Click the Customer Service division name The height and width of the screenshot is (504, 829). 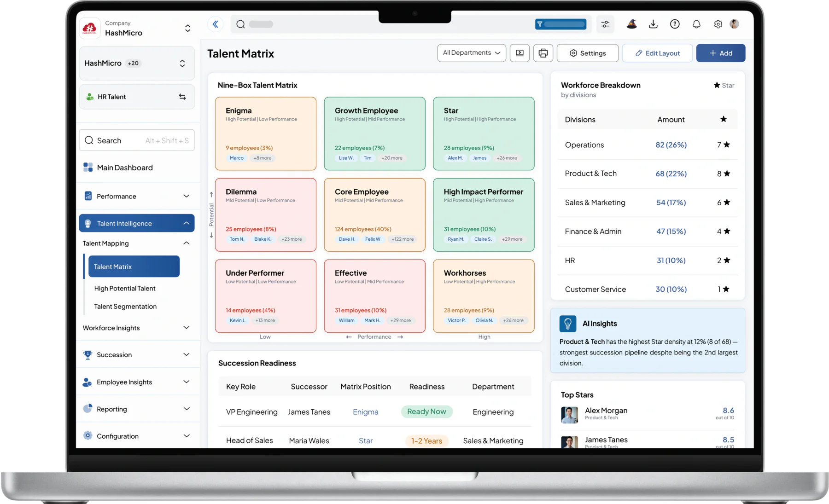point(595,290)
